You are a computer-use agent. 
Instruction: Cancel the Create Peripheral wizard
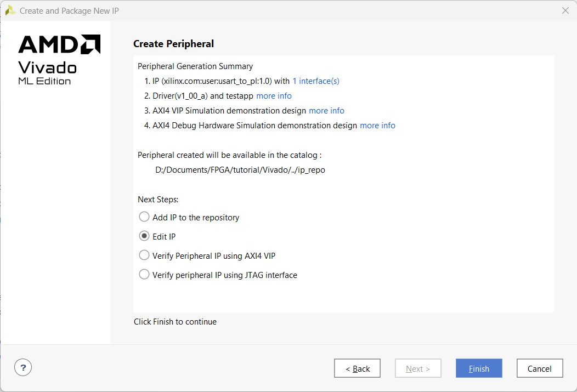click(540, 368)
